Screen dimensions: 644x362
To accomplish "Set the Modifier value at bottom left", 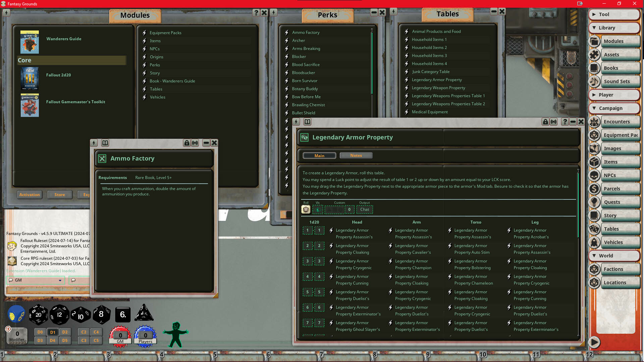I will (x=17, y=334).
